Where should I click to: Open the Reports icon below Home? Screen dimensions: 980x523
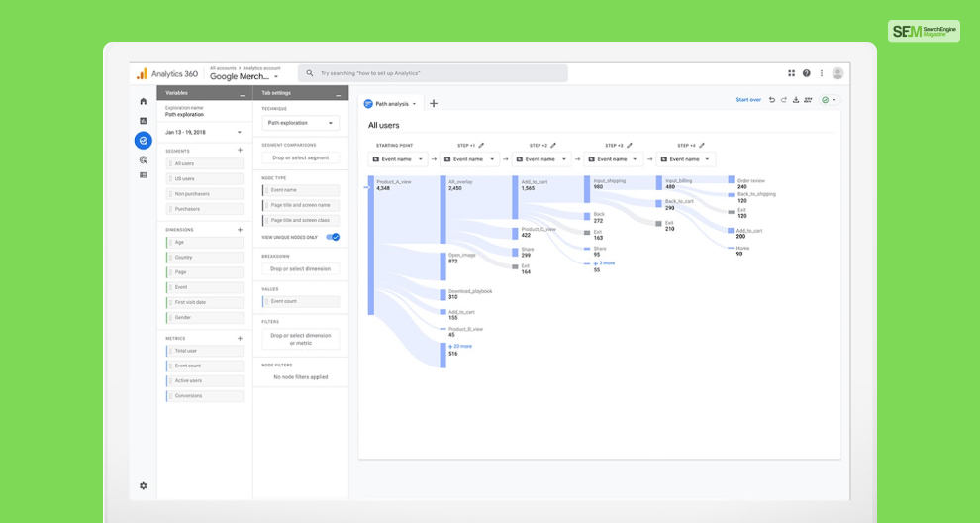144,121
